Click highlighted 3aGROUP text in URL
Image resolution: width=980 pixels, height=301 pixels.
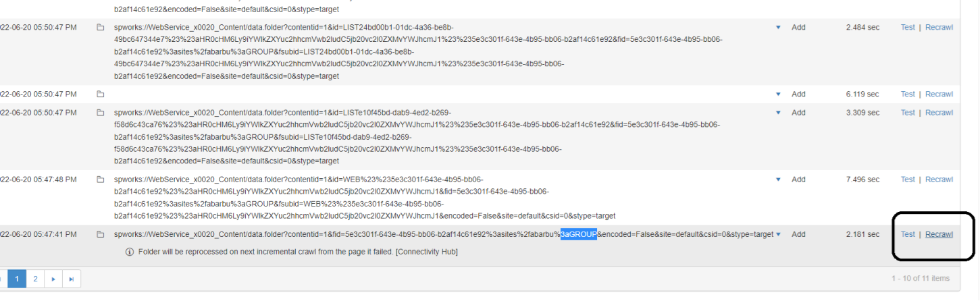(579, 235)
